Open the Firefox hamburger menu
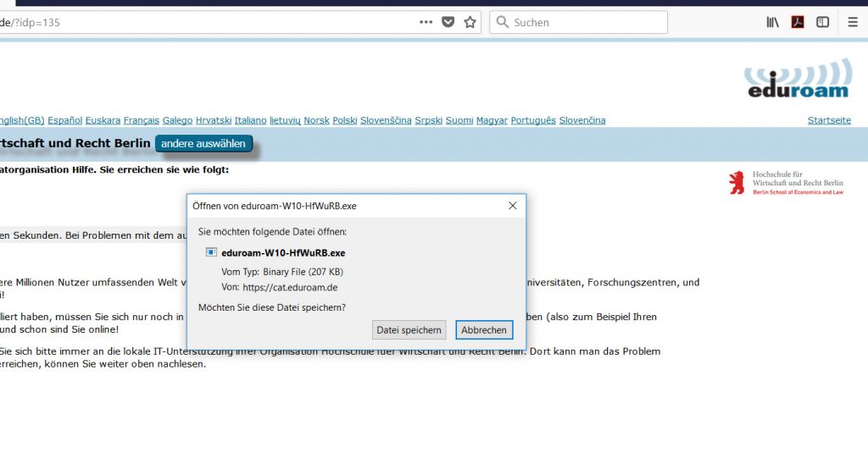 (853, 22)
